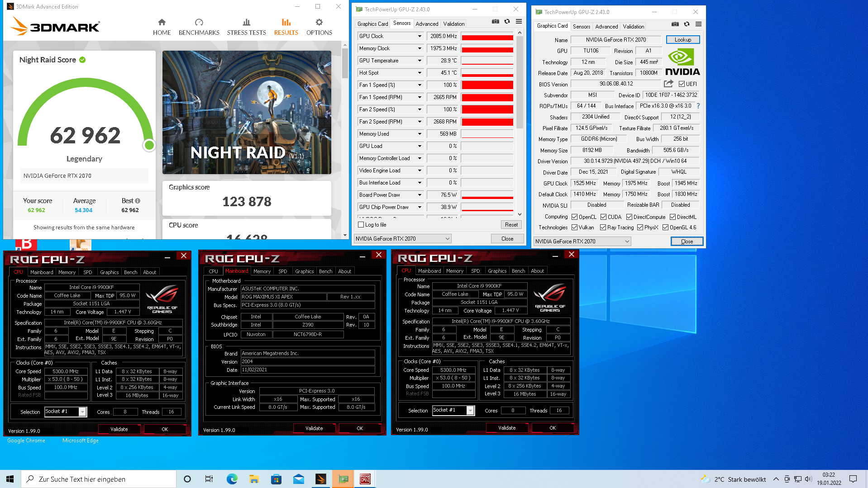
Task: Open 3DMark HOME section
Action: [162, 27]
